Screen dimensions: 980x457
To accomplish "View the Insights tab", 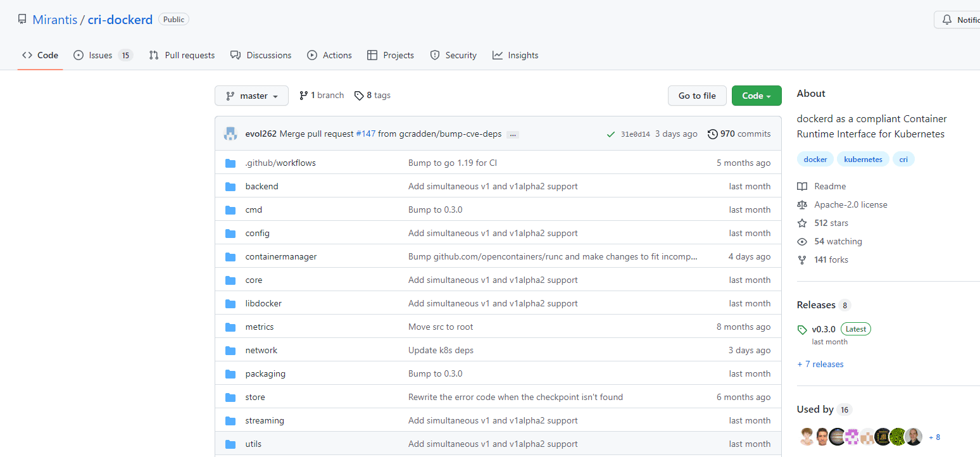I will click(515, 55).
